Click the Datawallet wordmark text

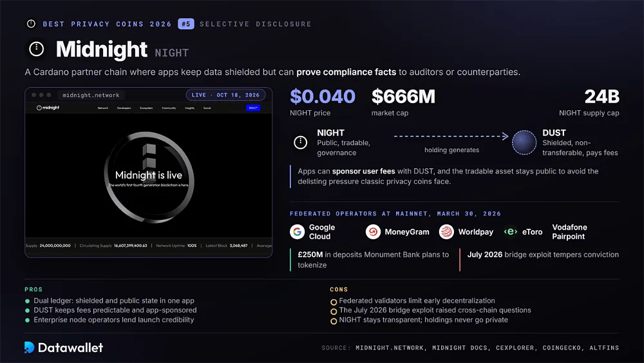tap(70, 348)
